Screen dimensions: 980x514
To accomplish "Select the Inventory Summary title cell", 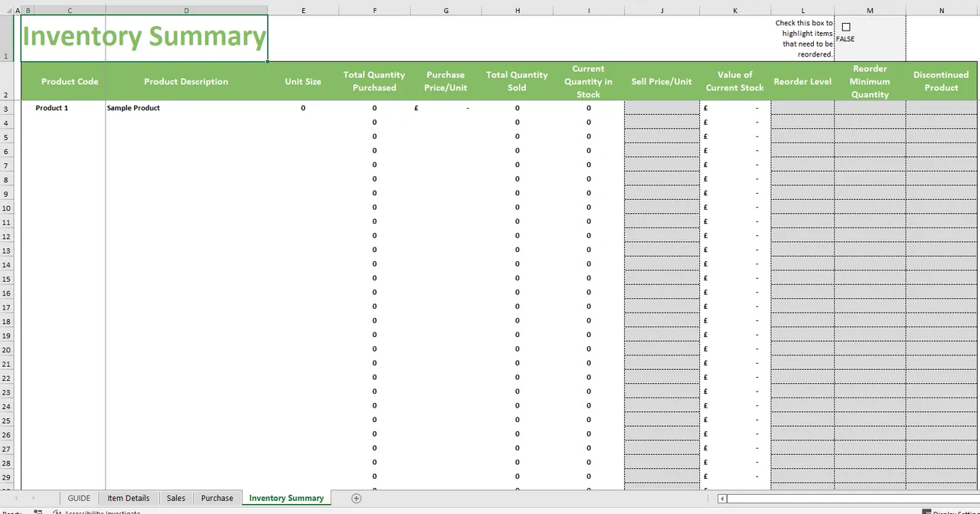I will [x=144, y=35].
